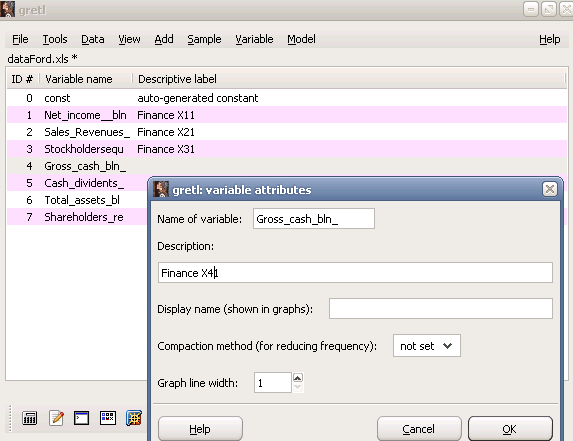Open the Sample menu

pyautogui.click(x=204, y=39)
